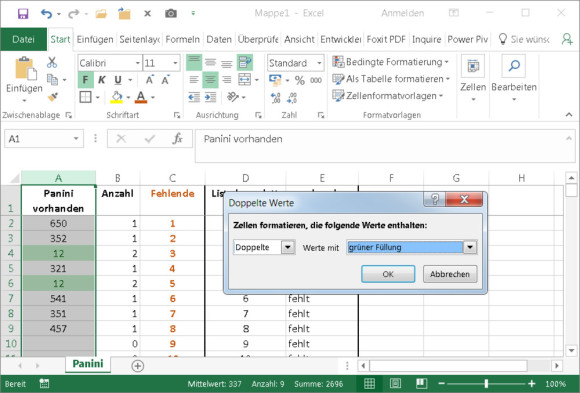This screenshot has width=580, height=393.
Task: Decrease the font size
Action: click(x=165, y=80)
